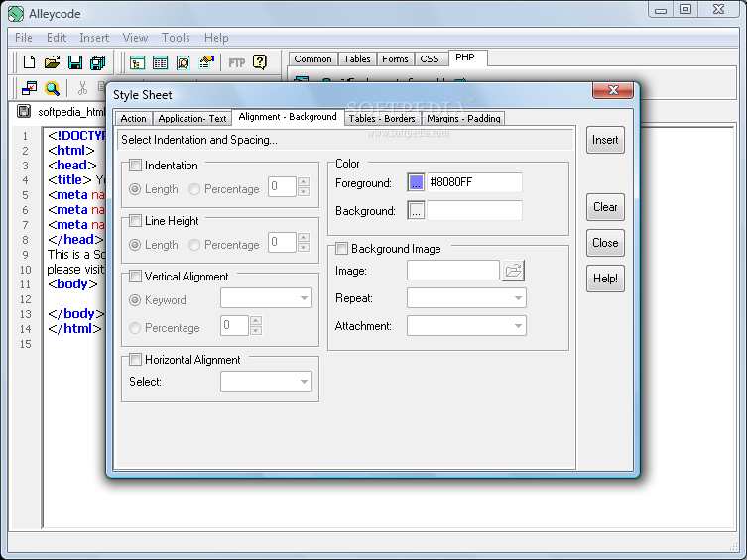Tick the Horizontal Alignment checkbox
747x560 pixels.
[x=135, y=359]
